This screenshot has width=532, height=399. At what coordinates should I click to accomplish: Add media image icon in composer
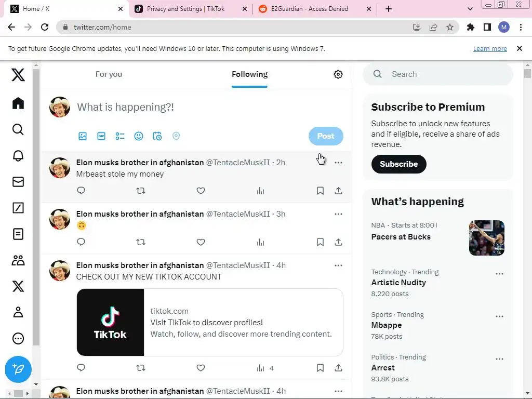pos(83,136)
